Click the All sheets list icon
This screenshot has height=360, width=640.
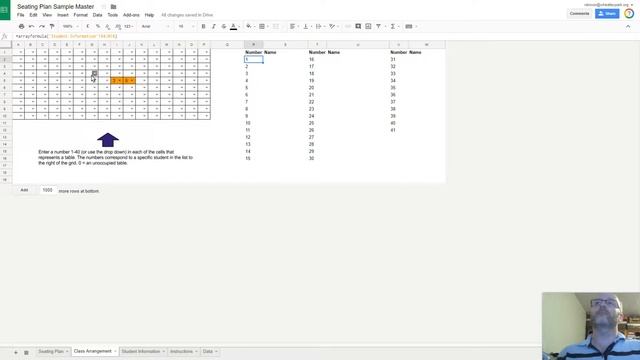26,352
